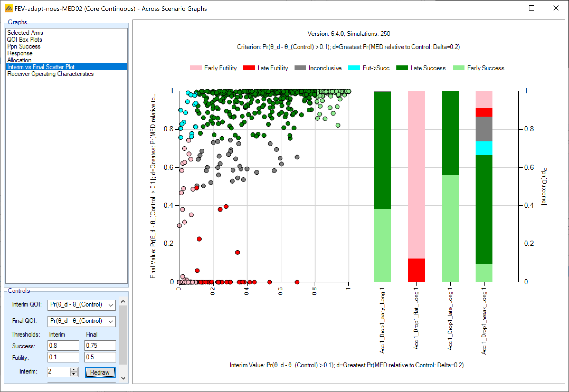Click the Late Futility red legend swatch
The height and width of the screenshot is (392, 569).
249,68
